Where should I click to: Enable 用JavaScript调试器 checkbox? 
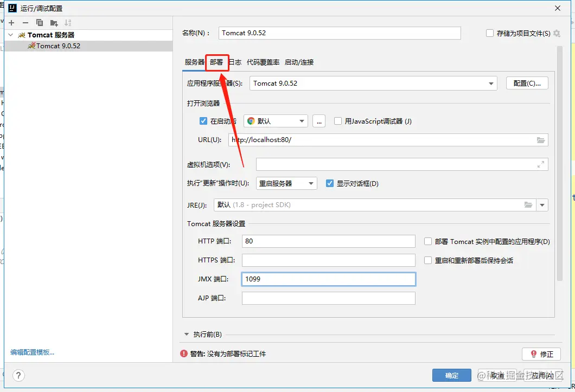point(338,121)
